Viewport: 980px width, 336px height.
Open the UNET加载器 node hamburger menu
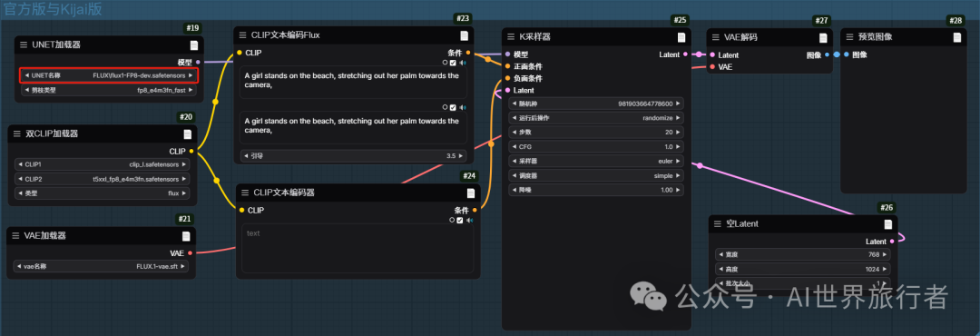[x=23, y=44]
